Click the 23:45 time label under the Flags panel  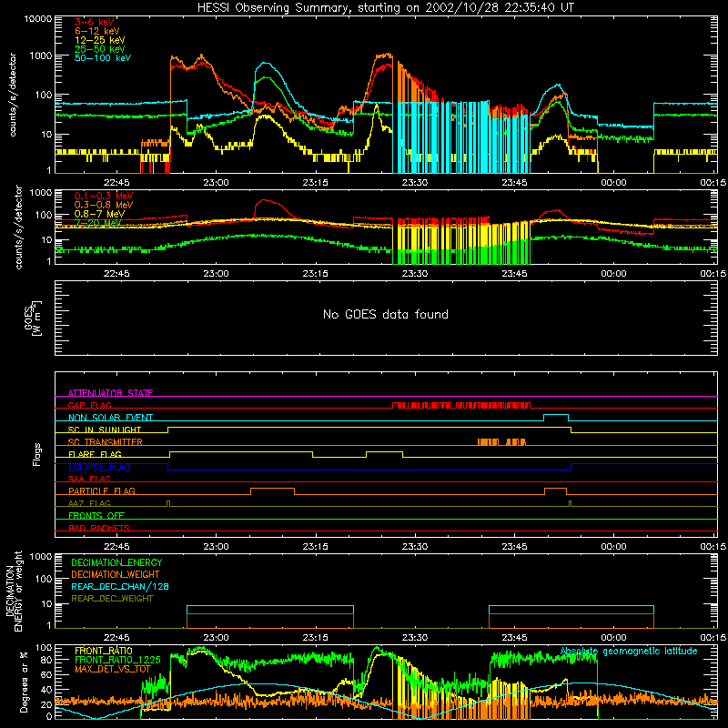click(x=514, y=547)
